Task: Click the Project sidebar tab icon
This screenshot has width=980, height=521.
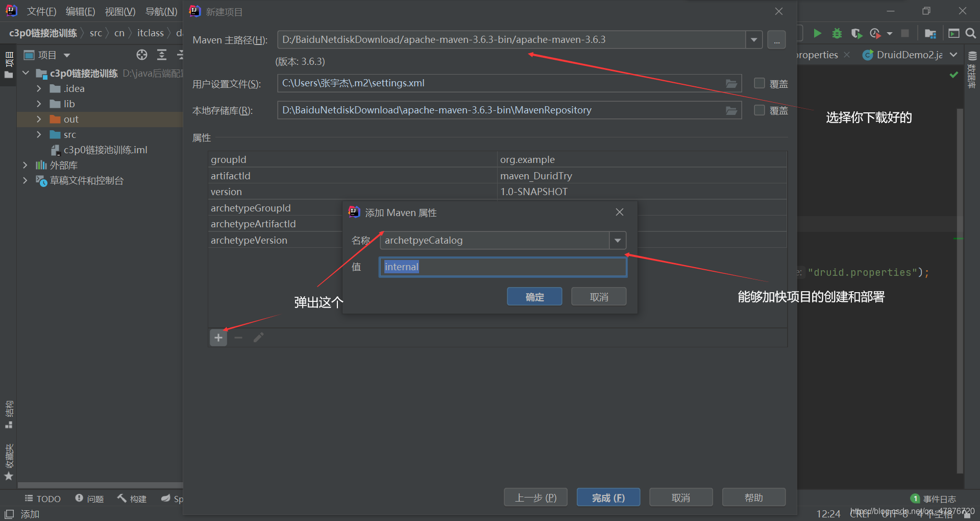Action: point(9,65)
